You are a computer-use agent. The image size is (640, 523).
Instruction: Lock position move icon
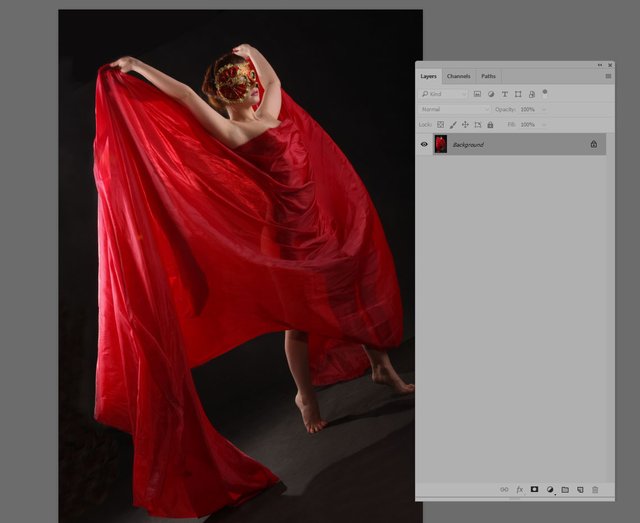click(465, 125)
